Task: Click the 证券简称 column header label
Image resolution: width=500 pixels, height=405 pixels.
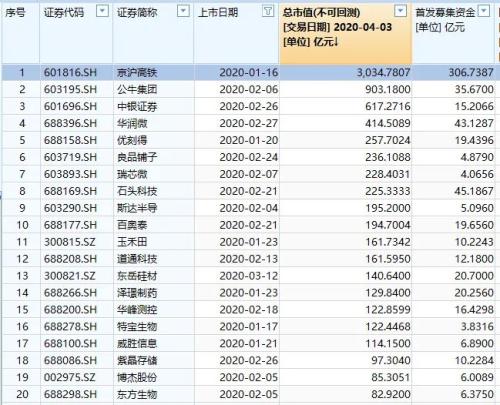Action: click(x=137, y=13)
